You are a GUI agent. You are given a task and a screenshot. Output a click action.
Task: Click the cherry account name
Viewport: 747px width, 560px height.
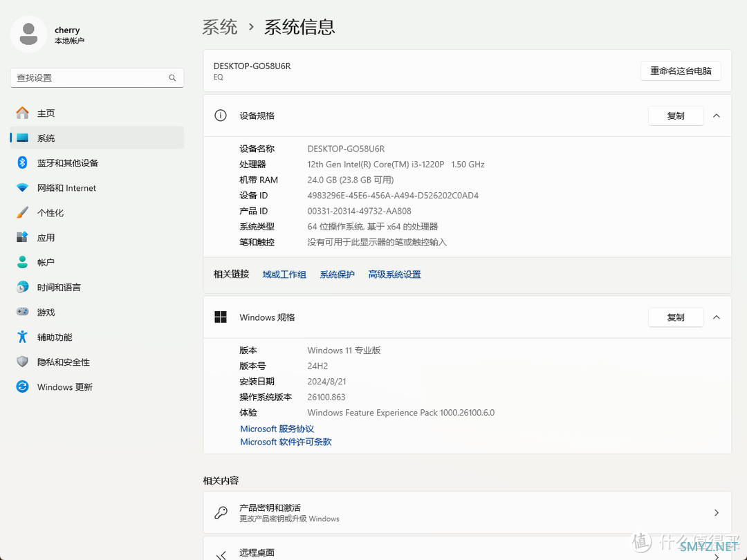coord(67,30)
